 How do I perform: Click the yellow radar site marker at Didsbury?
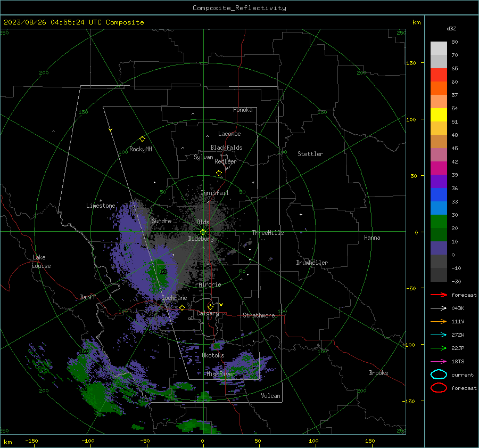click(203, 232)
